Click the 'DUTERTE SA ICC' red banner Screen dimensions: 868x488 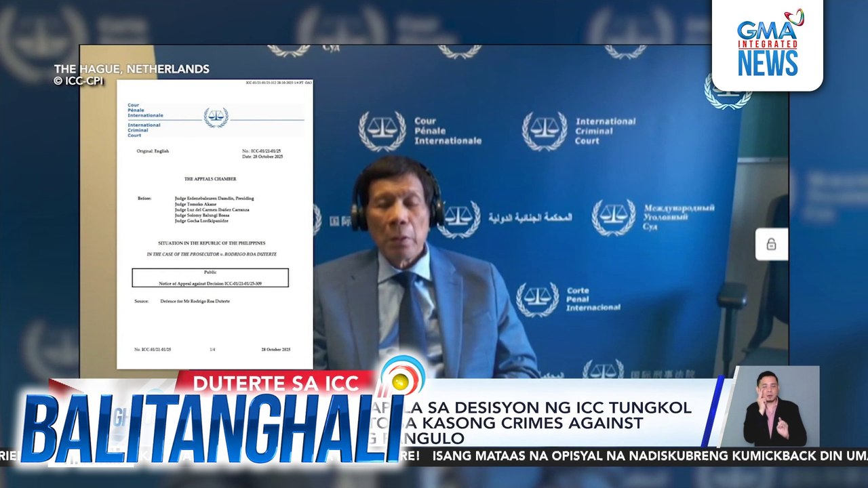click(276, 384)
